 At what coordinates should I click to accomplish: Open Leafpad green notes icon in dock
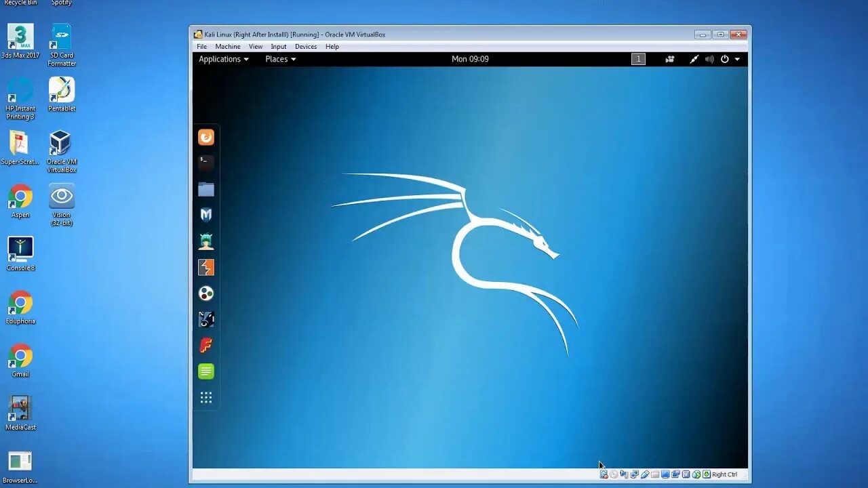point(206,371)
